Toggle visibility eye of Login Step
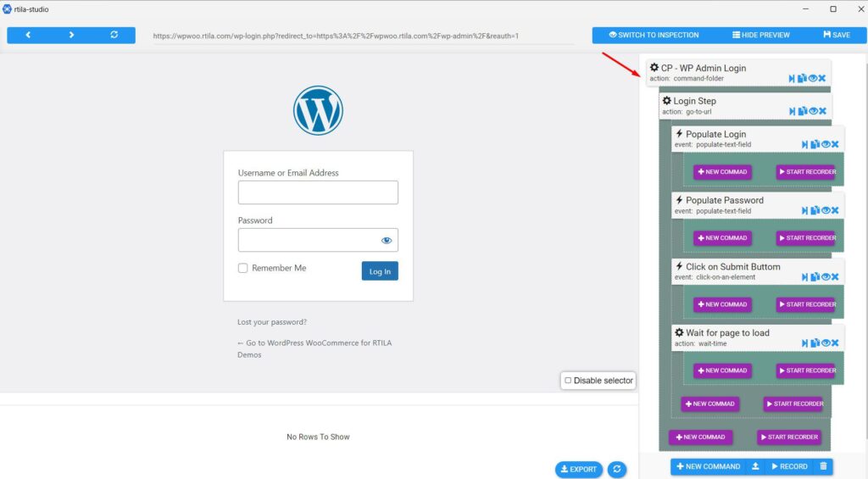This screenshot has width=868, height=479. point(813,111)
